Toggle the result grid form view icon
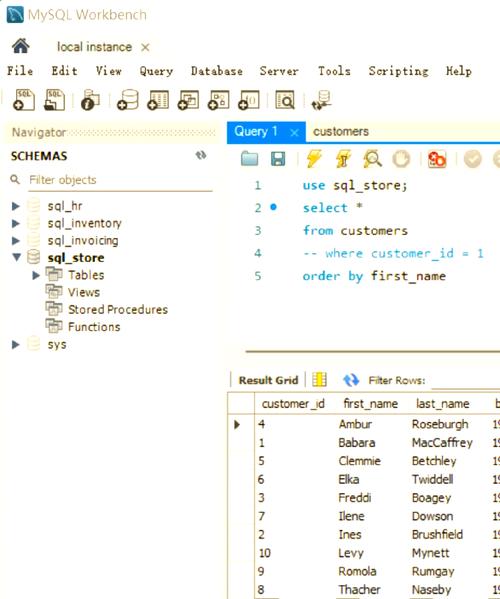 coord(319,380)
